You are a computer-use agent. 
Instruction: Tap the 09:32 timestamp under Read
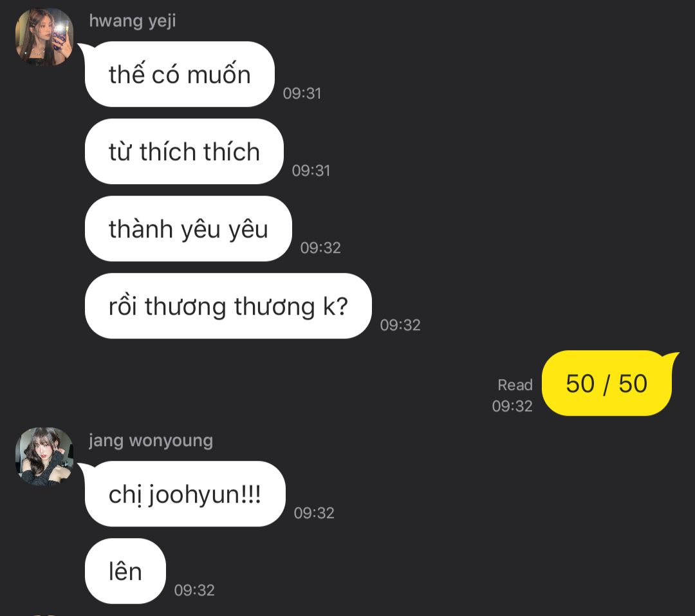(x=512, y=406)
